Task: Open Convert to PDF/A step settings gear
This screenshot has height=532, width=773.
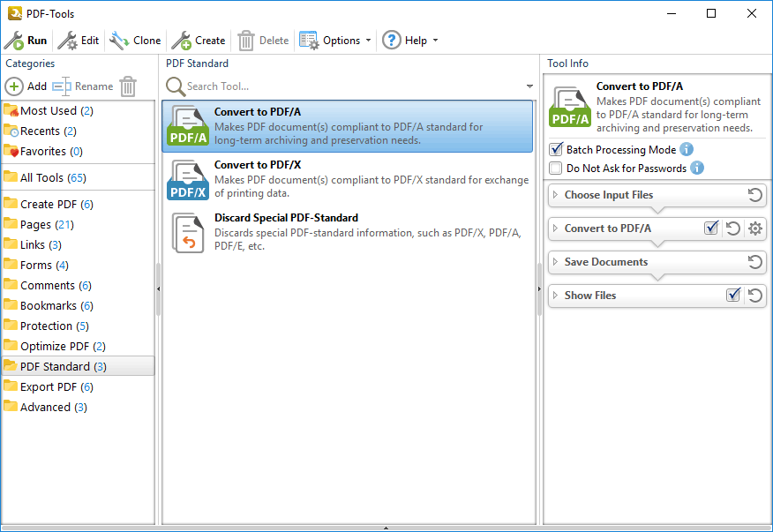Action: tap(754, 229)
